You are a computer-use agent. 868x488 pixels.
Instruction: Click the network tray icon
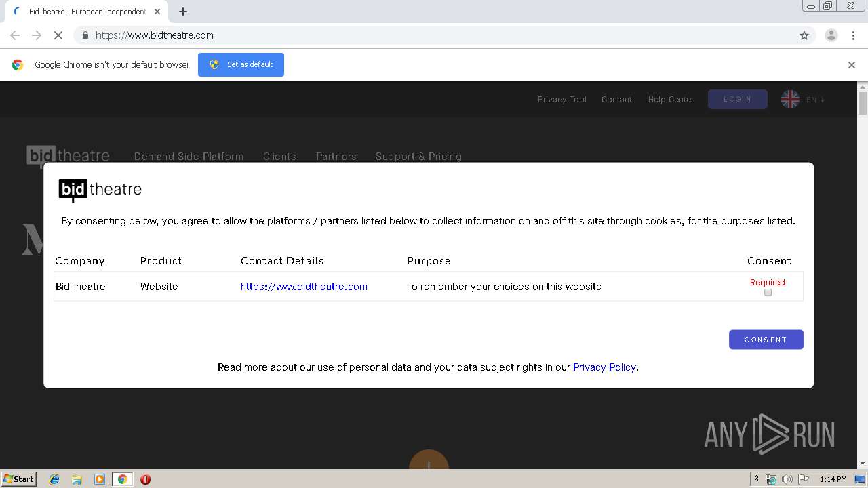(x=771, y=479)
